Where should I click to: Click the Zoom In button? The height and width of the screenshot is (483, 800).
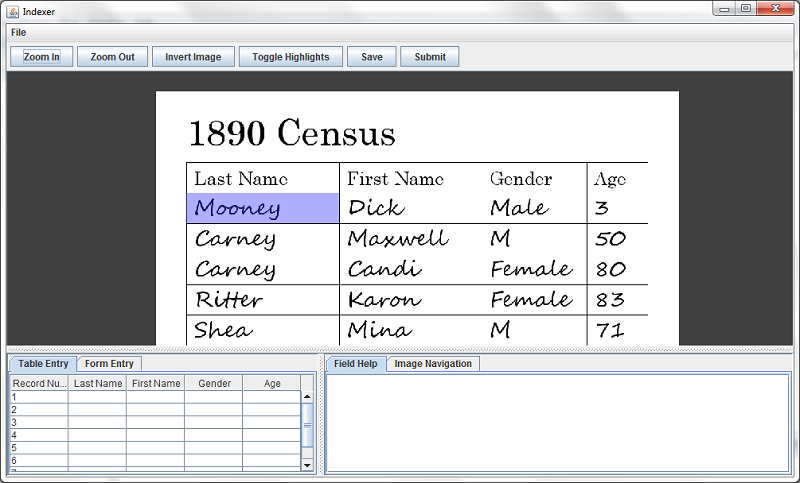tap(41, 57)
